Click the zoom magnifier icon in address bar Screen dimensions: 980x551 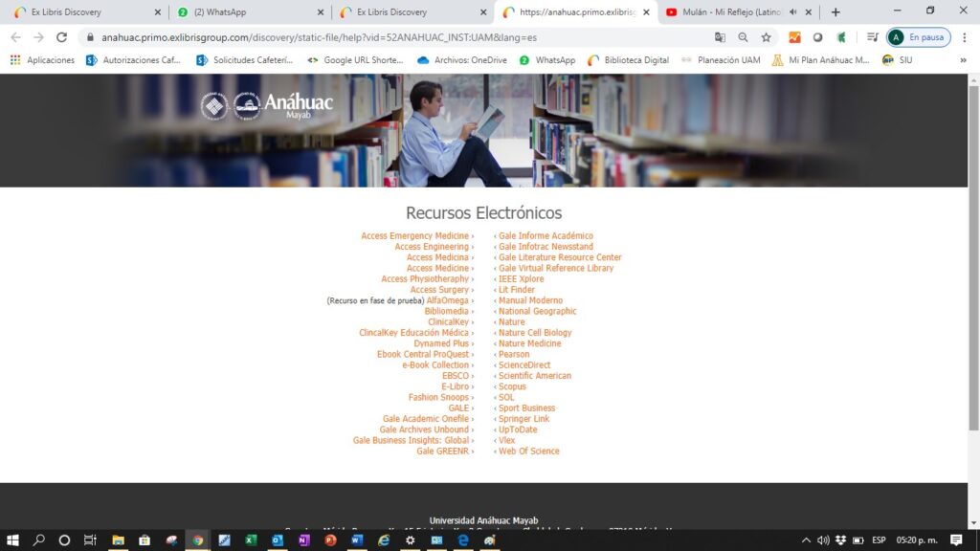pyautogui.click(x=743, y=37)
